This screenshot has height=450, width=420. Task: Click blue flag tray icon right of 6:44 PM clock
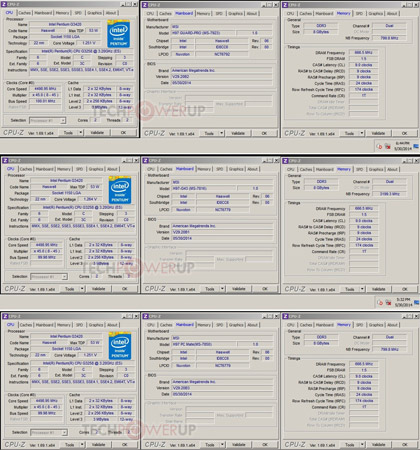coord(416,146)
